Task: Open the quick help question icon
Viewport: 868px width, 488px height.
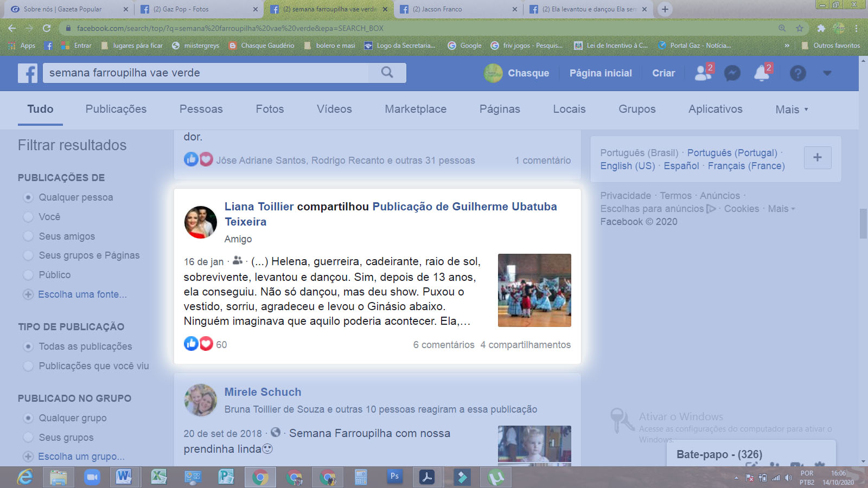Action: (797, 73)
